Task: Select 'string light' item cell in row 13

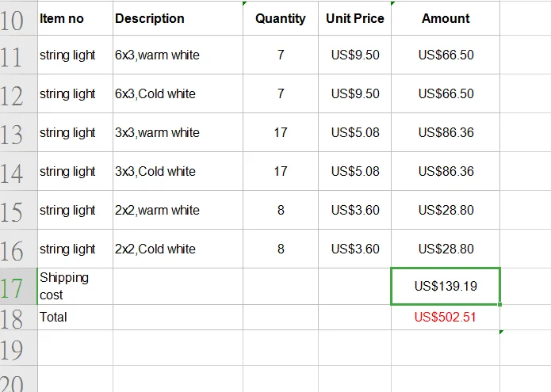Action: [x=75, y=133]
